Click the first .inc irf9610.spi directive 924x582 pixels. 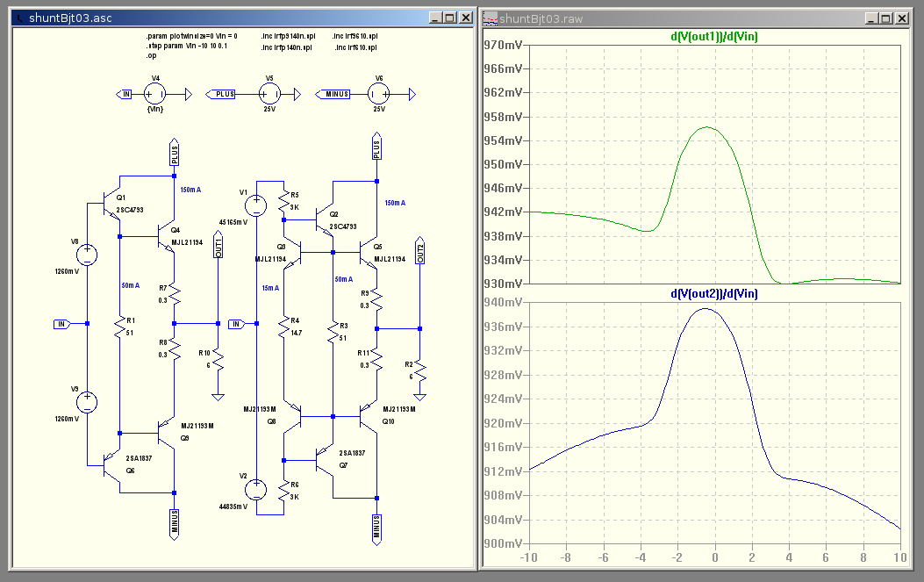355,36
